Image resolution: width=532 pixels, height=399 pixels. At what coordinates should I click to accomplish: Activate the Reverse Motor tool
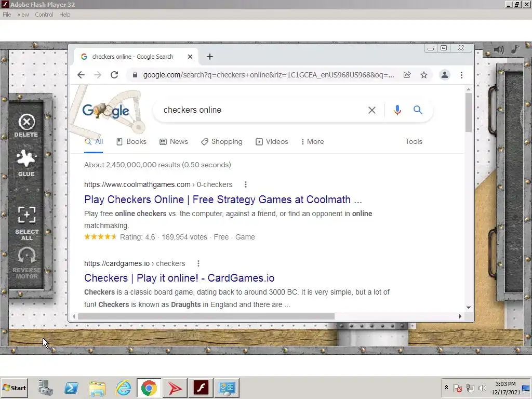pos(27,263)
